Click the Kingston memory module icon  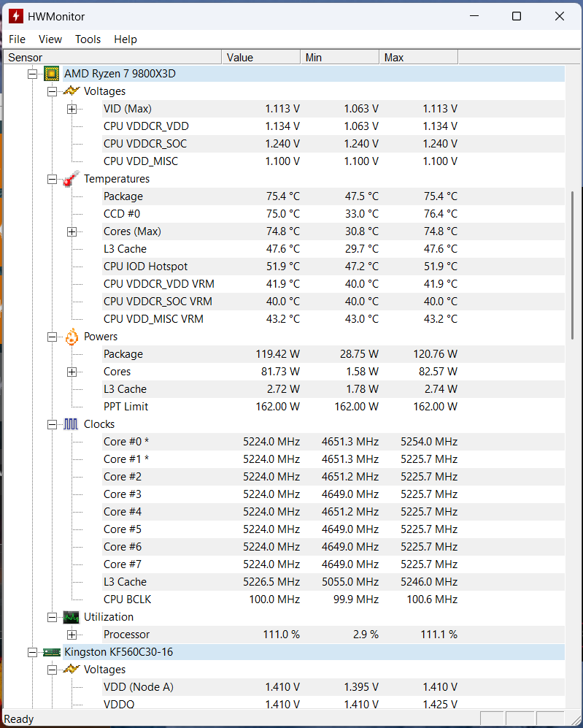(52, 652)
